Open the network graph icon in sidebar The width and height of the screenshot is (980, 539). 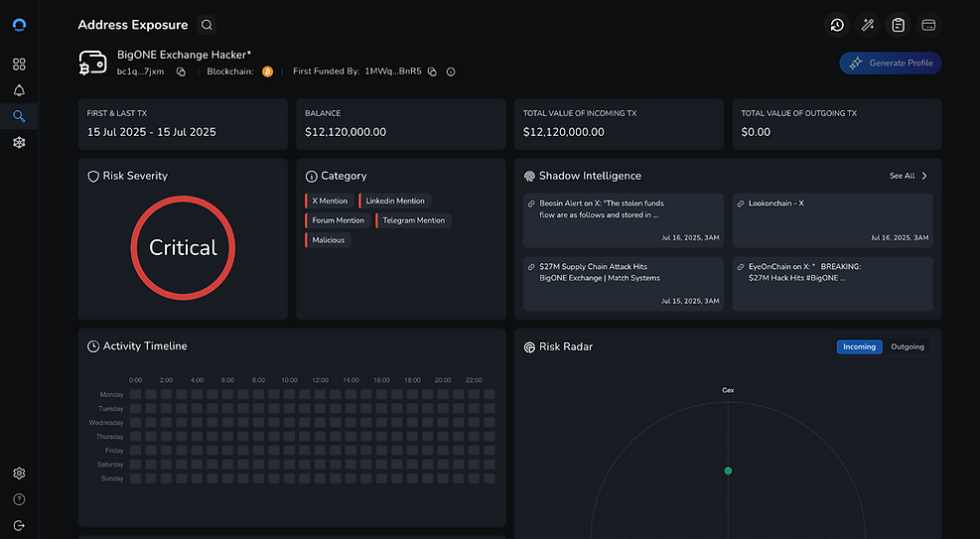[x=20, y=142]
